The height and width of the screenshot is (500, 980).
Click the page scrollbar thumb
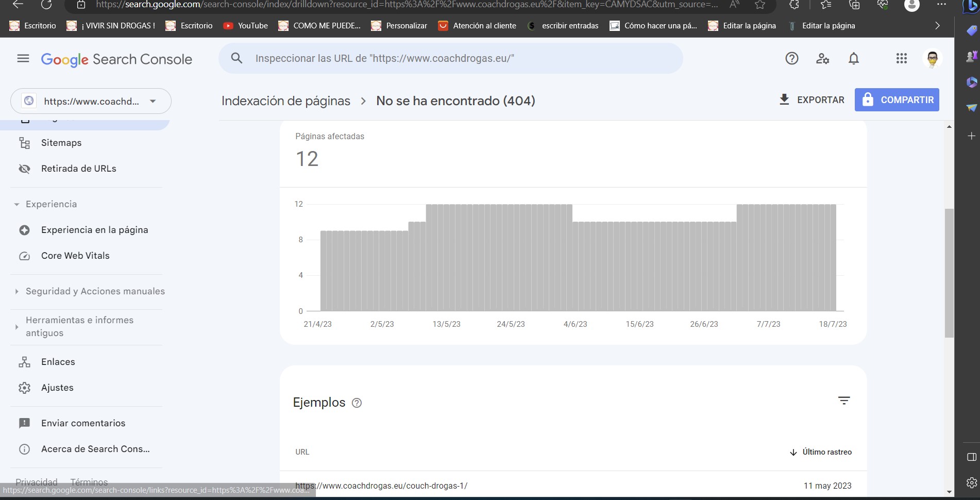click(x=949, y=273)
